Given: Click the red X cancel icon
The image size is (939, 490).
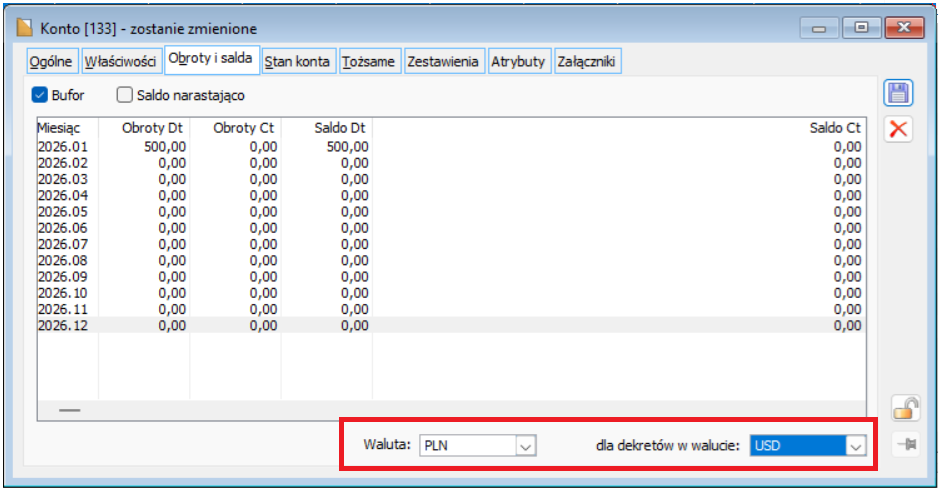Looking at the screenshot, I should coord(898,128).
